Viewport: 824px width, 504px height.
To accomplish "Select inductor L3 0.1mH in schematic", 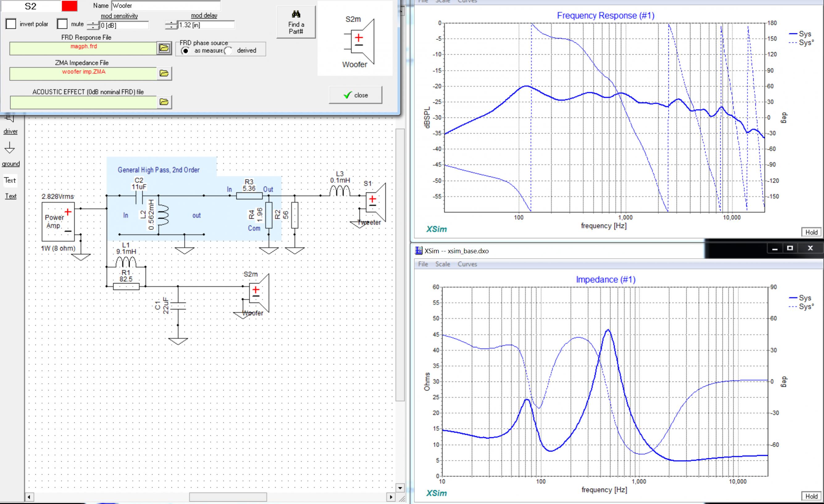I will point(340,190).
